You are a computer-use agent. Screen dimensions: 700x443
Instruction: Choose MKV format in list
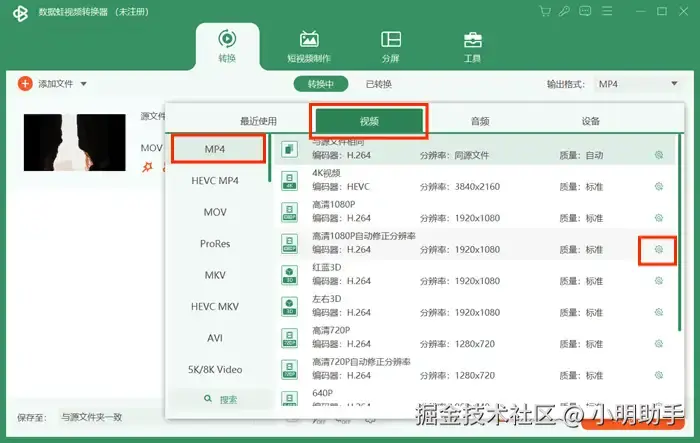coord(215,275)
